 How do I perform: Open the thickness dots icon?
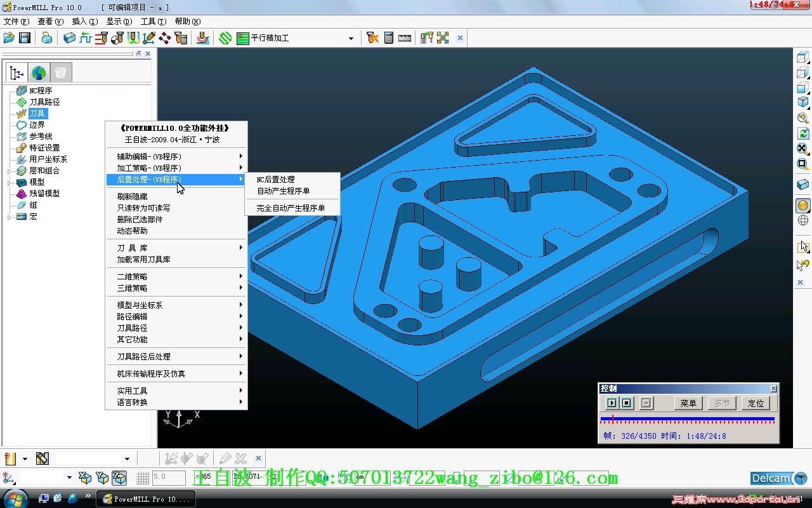(x=165, y=38)
